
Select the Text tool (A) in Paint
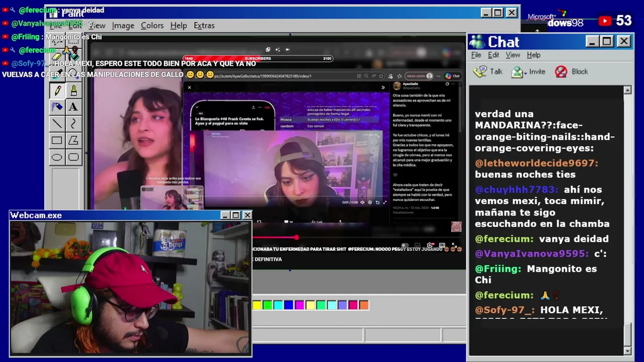pyautogui.click(x=73, y=107)
